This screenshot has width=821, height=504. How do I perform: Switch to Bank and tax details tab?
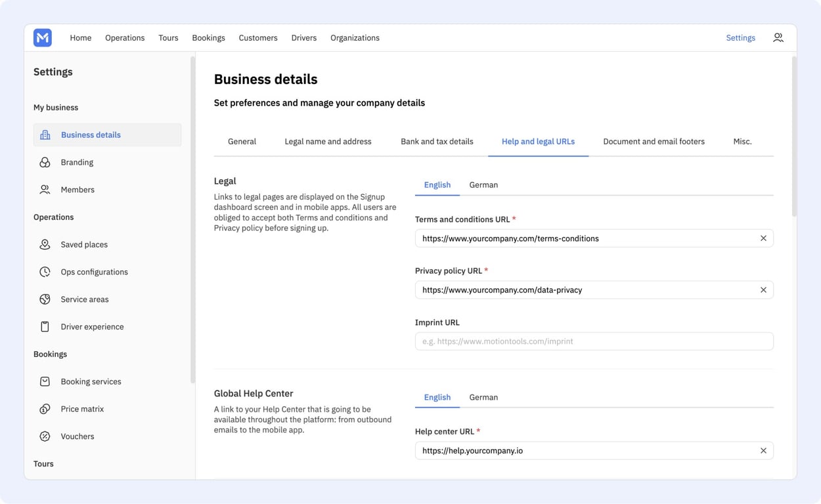point(437,141)
